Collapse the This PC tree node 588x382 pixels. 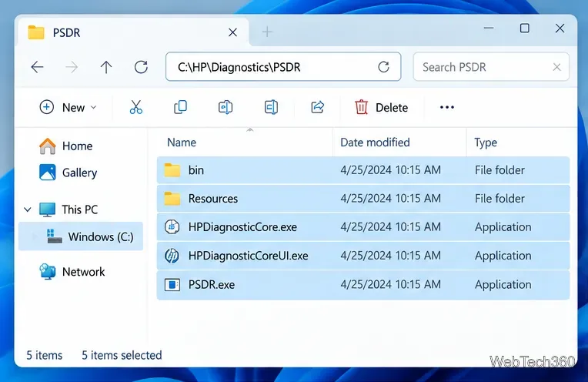click(x=28, y=209)
